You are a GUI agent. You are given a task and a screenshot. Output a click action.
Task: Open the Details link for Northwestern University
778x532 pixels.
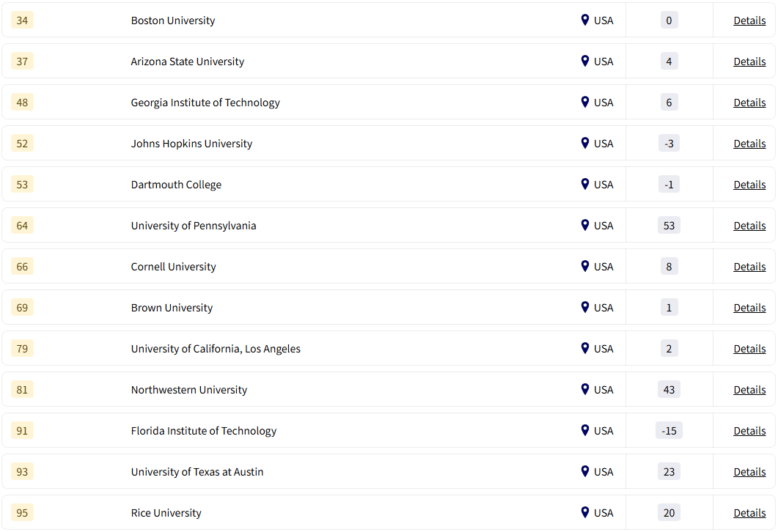pyautogui.click(x=749, y=390)
